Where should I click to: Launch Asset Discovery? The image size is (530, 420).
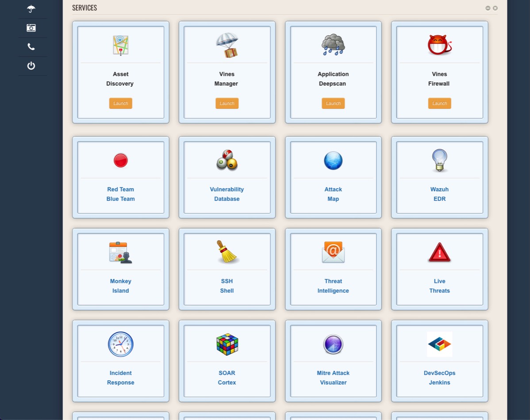point(121,103)
